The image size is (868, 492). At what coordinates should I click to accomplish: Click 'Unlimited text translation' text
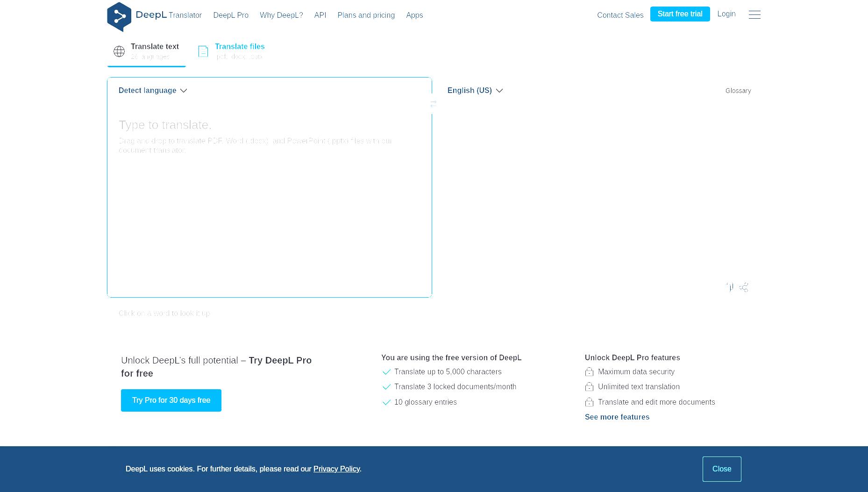(639, 387)
